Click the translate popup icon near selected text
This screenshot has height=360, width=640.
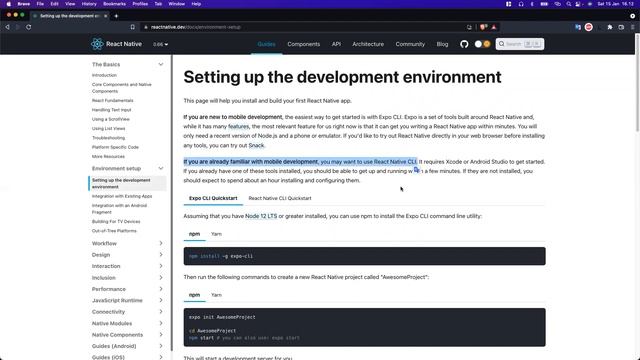point(416,170)
